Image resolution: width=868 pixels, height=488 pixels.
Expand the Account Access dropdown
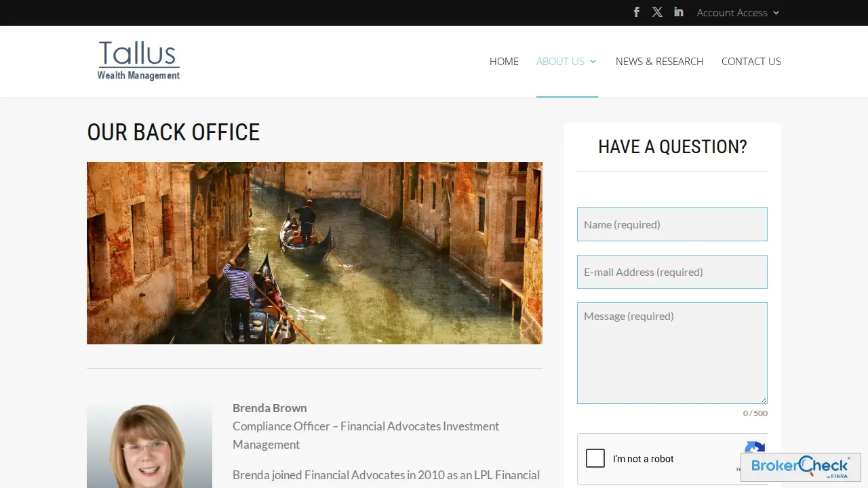tap(738, 12)
